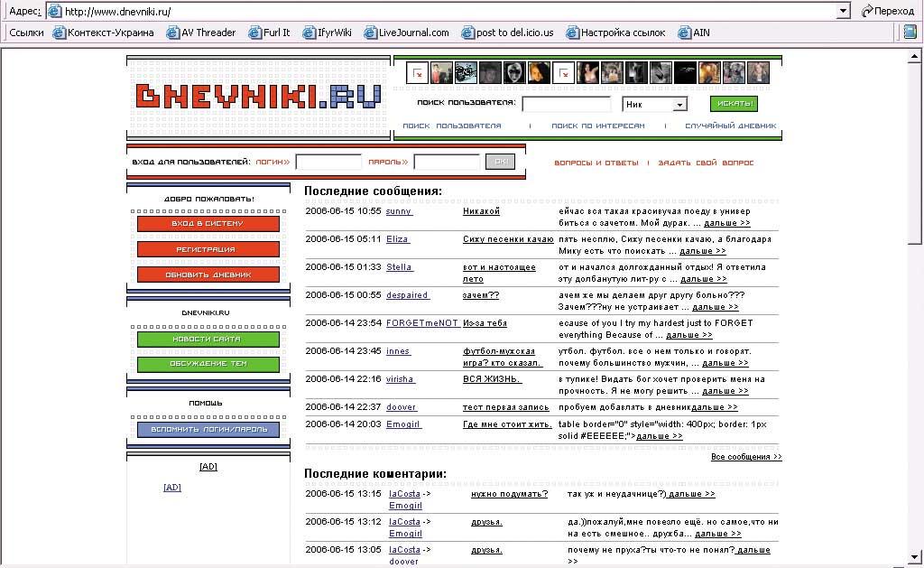Open the вопросы и ответы link
This screenshot has width=924, height=568.
[x=596, y=163]
